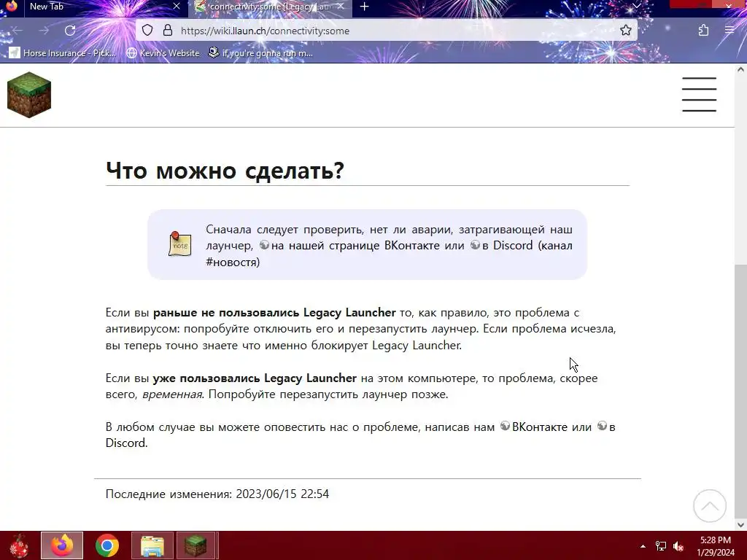Viewport: 747px width, 560px height.
Task: Reload the page with the refresh button
Action: [70, 31]
